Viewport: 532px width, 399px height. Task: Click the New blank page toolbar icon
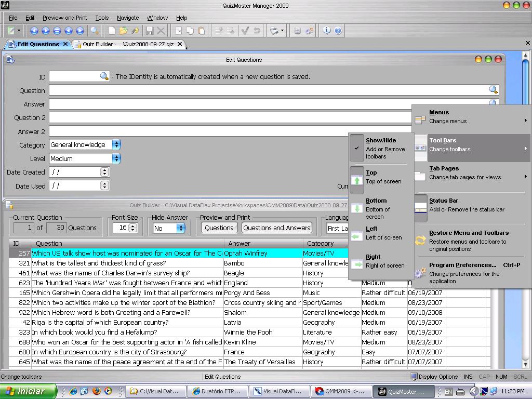112,31
